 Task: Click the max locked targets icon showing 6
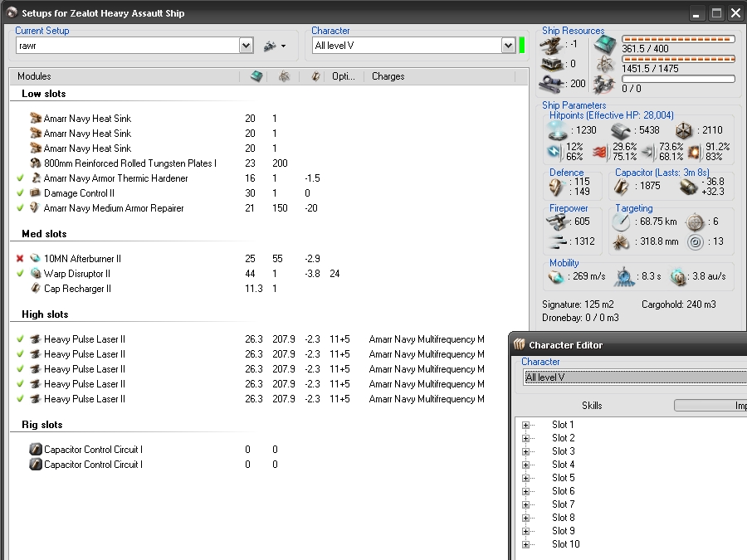695,222
